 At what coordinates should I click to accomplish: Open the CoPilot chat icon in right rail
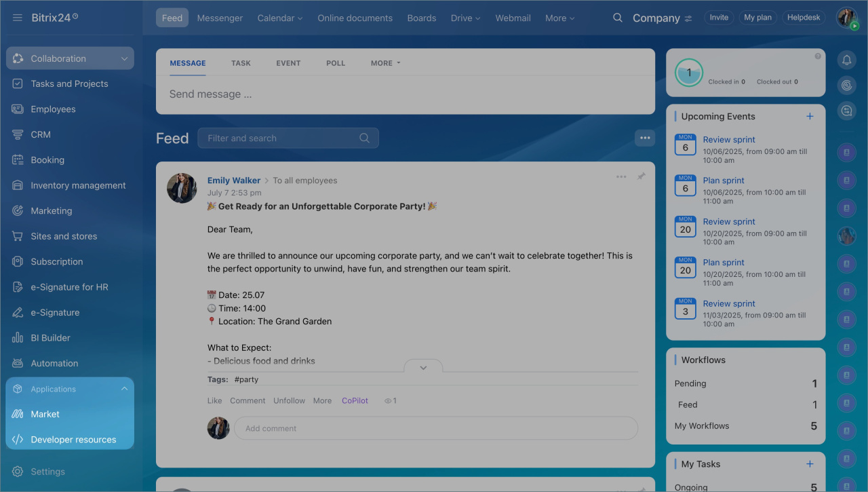[846, 86]
